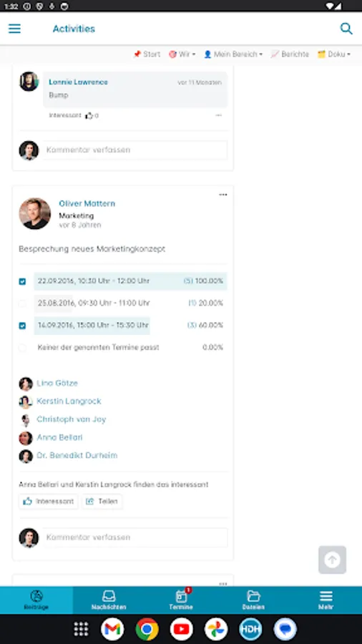Open the HDH app in dock

click(250, 629)
